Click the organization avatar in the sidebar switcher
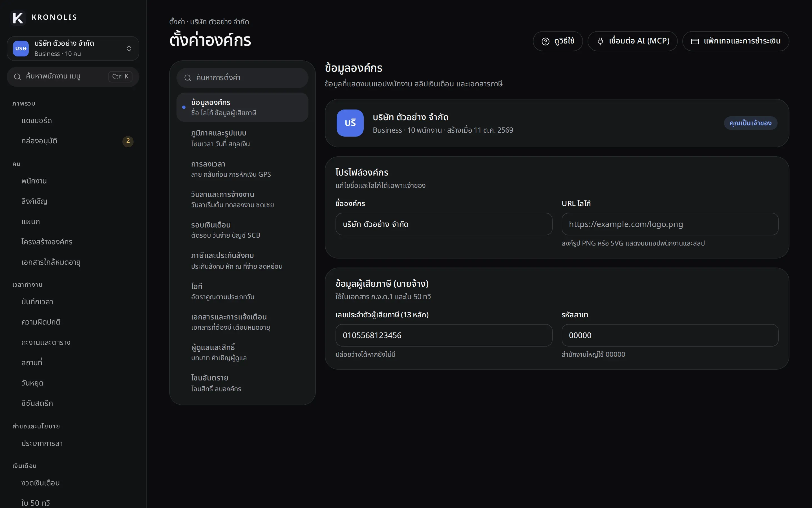 (x=21, y=48)
